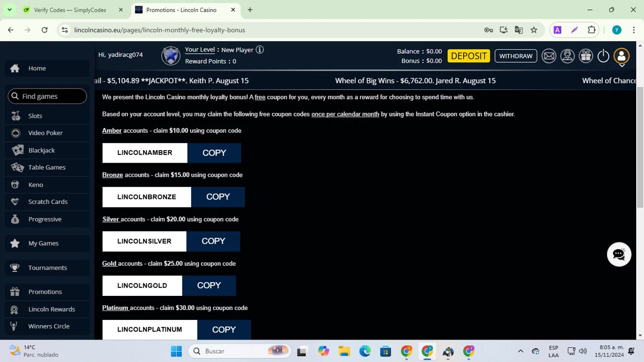644x362 pixels.
Task: Open Progressive jackpot games
Action: (47, 219)
